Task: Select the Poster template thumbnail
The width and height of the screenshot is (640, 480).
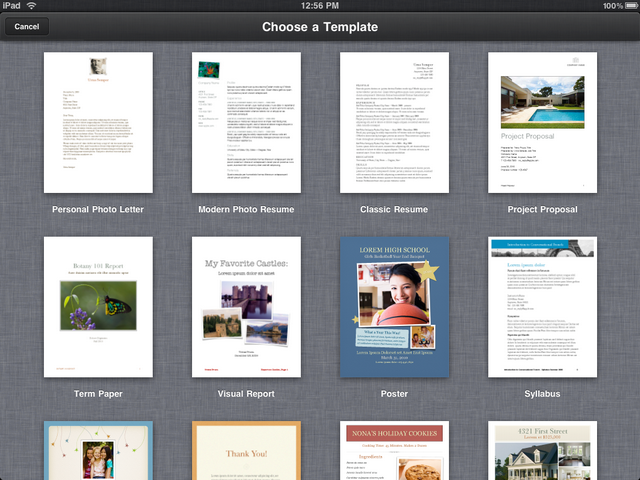Action: click(394, 307)
